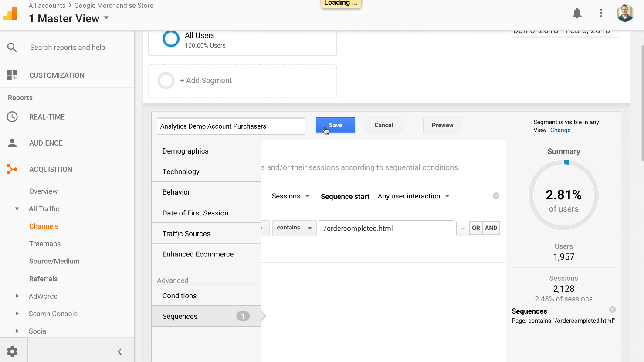Save the segment
This screenshot has width=644, height=362.
tap(336, 125)
